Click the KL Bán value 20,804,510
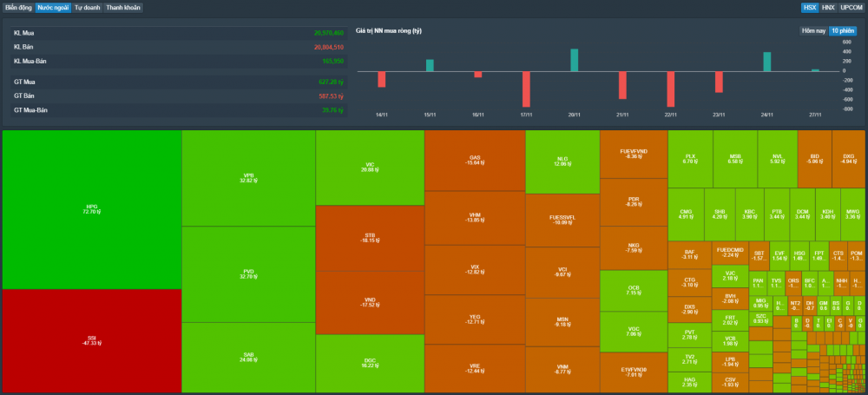Screen dimensions: 868x395 (329, 47)
